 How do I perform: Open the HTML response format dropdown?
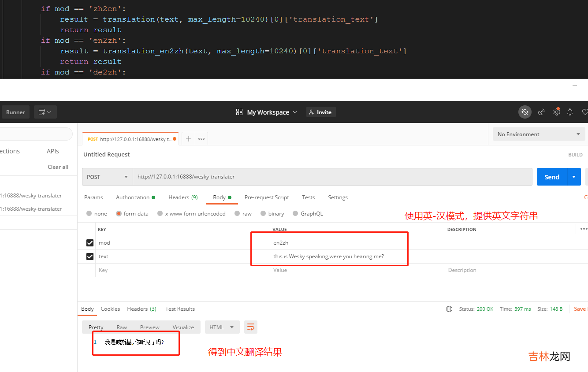pyautogui.click(x=222, y=327)
